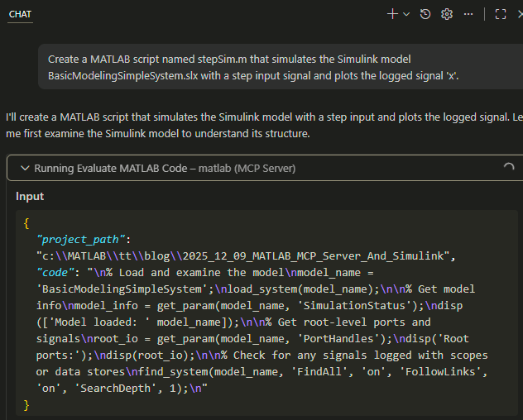Start a new chat with plus icon
The image size is (523, 420).
tap(392, 14)
